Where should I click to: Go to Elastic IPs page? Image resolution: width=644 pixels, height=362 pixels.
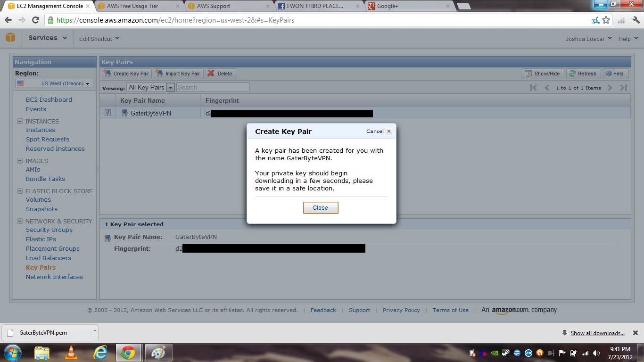41,239
